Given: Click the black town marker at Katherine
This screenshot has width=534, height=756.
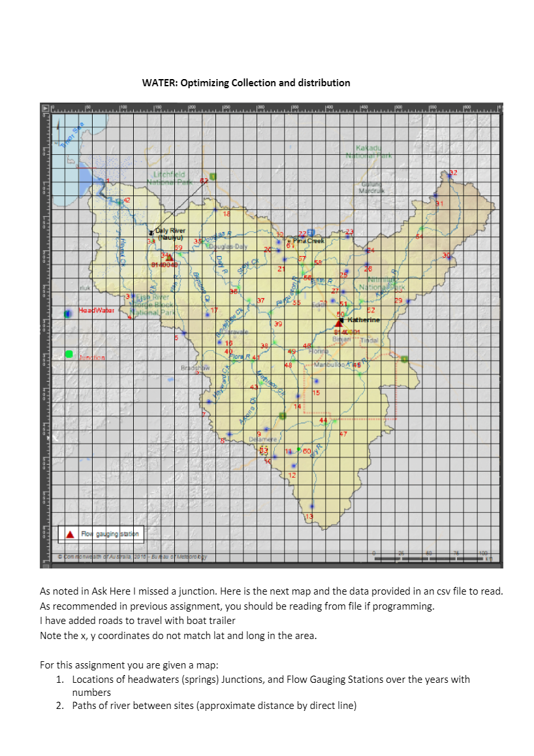Looking at the screenshot, I should tap(341, 320).
